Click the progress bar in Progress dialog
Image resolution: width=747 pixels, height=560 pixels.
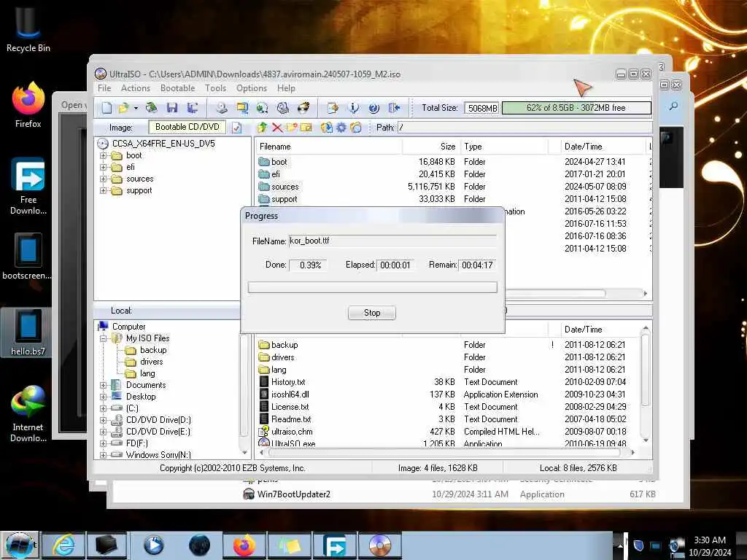pos(373,287)
